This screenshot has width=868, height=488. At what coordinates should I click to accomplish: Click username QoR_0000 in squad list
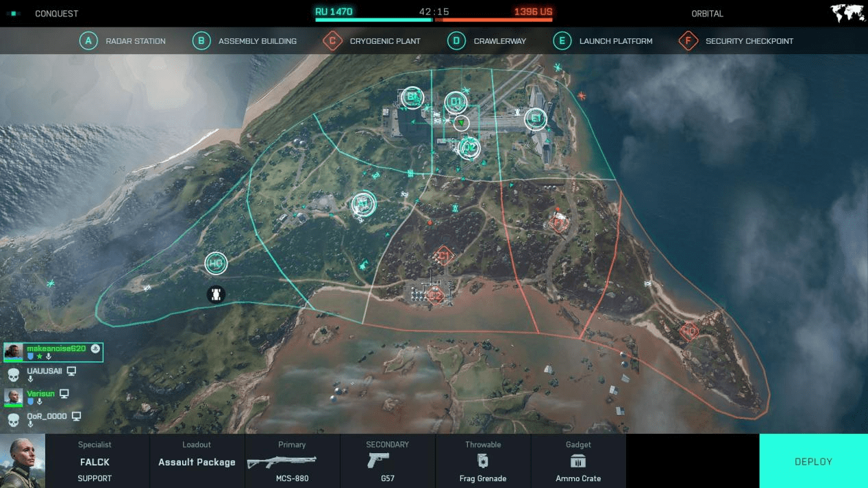(x=47, y=416)
